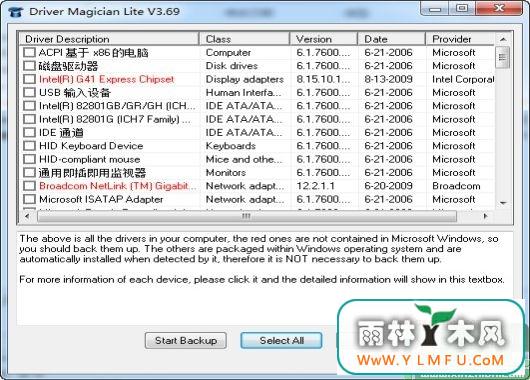Screen dimensions: 530x380
Task: Click the 6-20-2009 date cell
Action: (x=388, y=186)
